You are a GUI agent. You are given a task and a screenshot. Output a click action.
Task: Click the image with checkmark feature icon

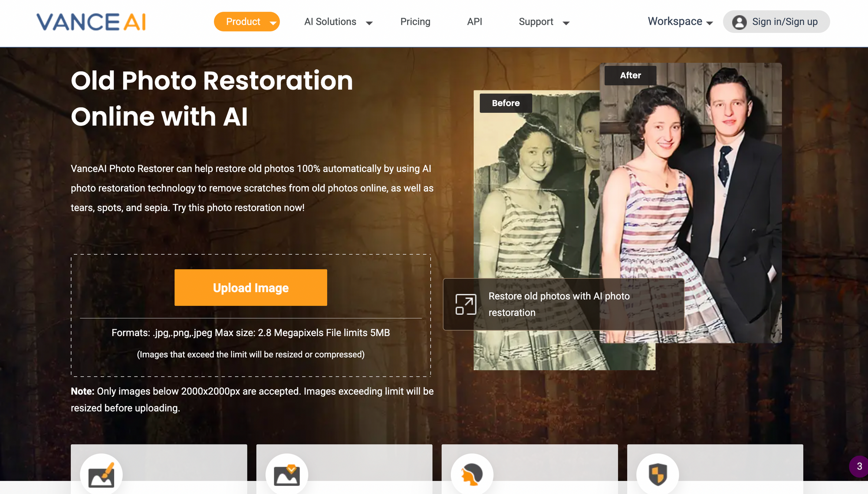(286, 474)
